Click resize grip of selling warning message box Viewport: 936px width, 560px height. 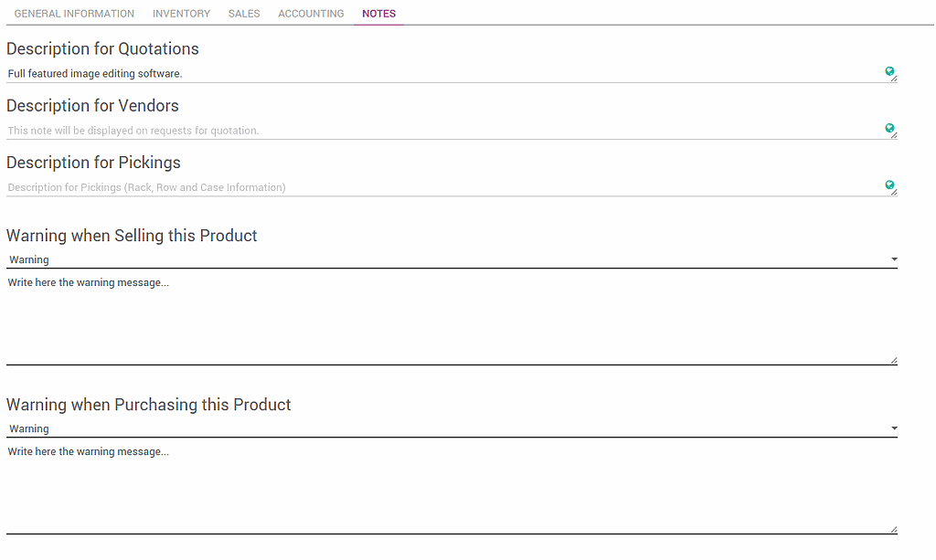point(894,361)
